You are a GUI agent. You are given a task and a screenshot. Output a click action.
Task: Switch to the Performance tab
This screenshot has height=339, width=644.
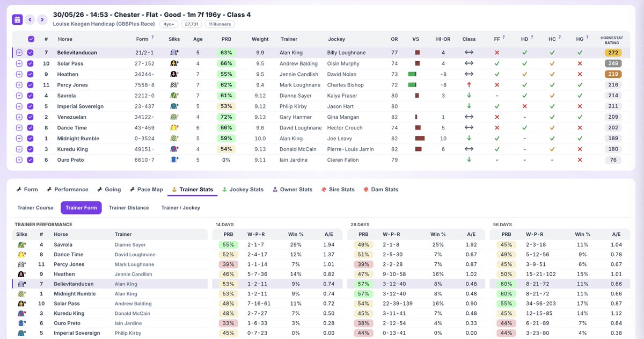tap(68, 190)
